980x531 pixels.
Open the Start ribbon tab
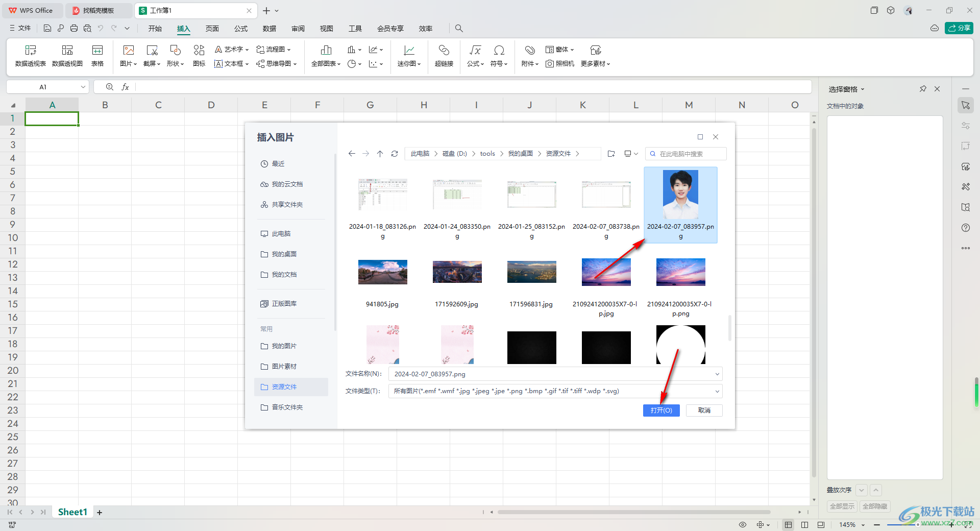(155, 29)
